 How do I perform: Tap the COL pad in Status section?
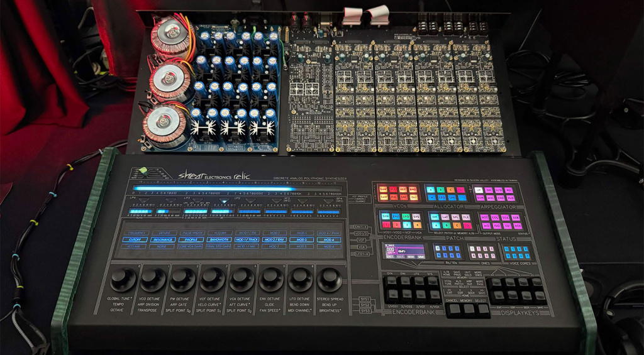pos(495,217)
